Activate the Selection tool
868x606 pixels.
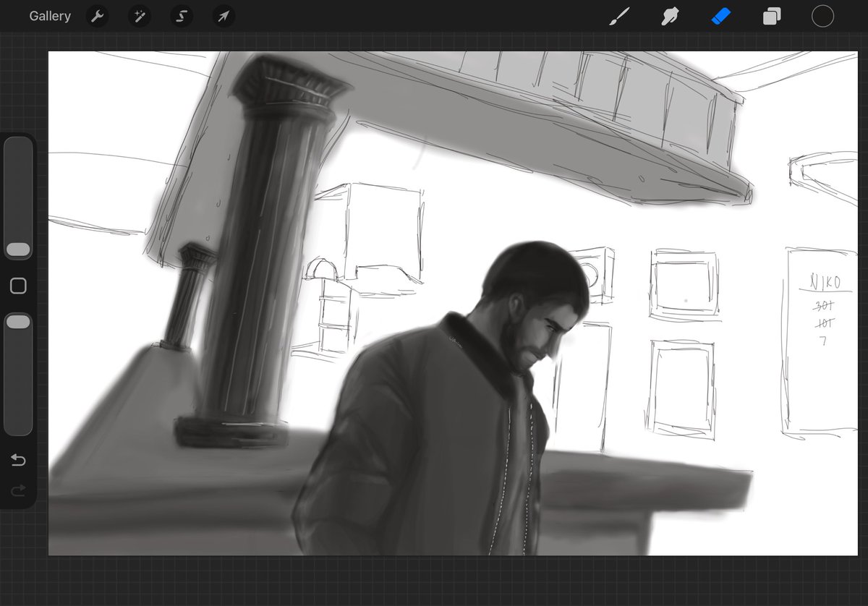(182, 17)
